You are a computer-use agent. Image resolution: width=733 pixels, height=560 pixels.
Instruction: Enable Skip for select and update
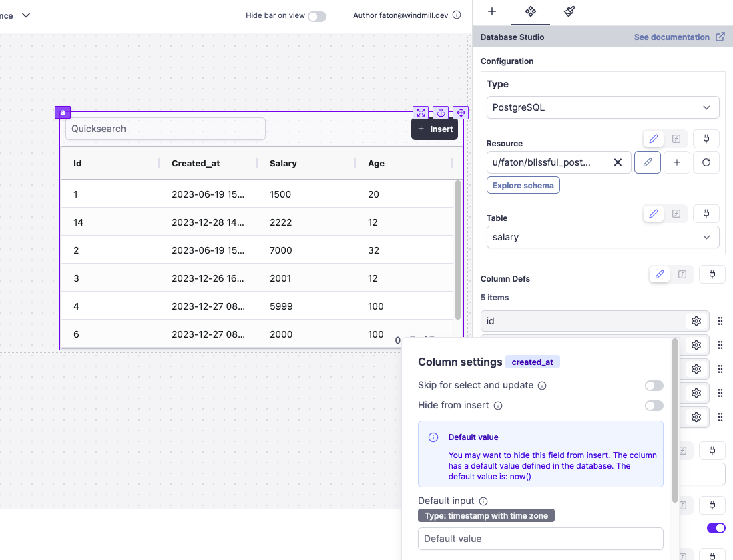click(x=654, y=386)
